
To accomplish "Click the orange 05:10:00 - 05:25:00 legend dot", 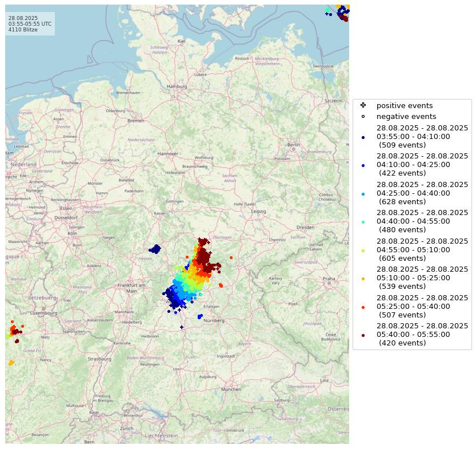I will pyautogui.click(x=363, y=279).
